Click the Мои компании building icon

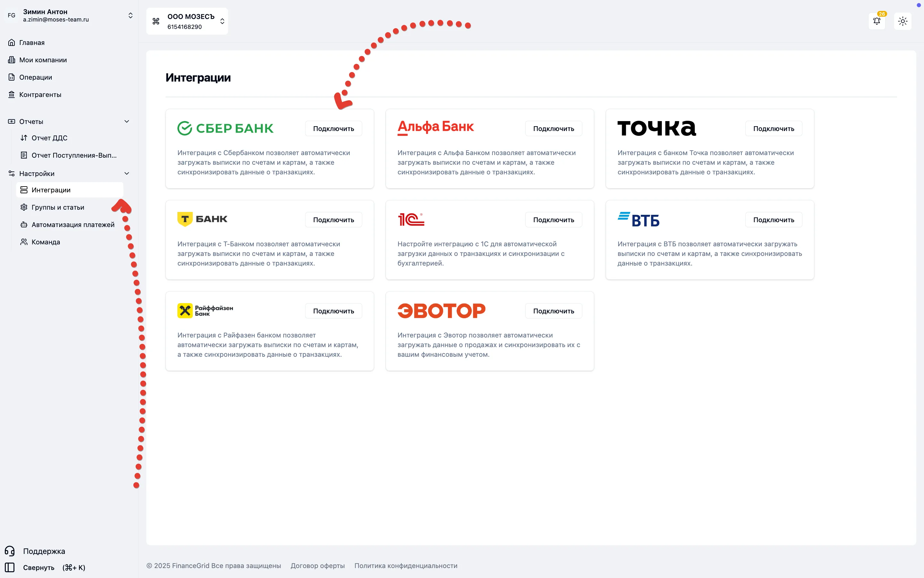tap(12, 60)
